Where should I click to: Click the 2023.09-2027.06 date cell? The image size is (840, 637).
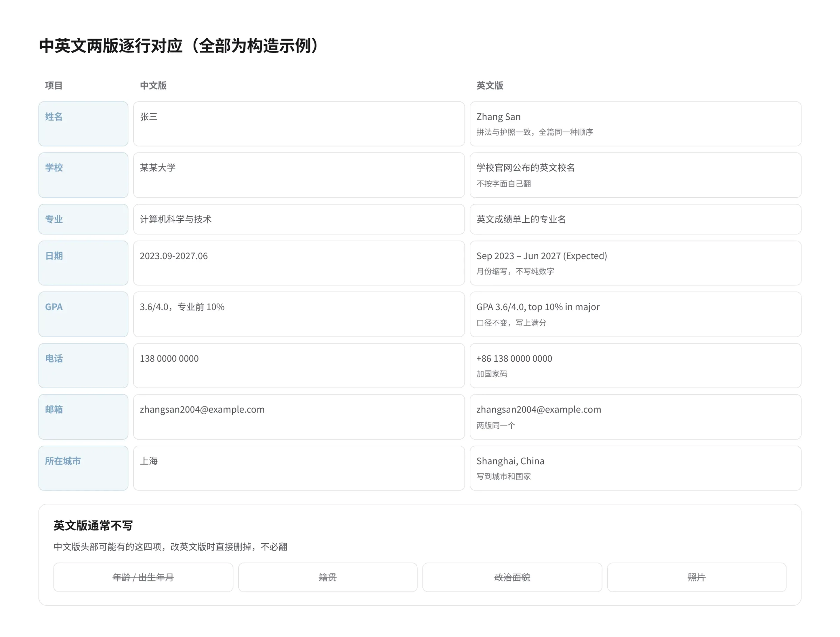pos(299,263)
